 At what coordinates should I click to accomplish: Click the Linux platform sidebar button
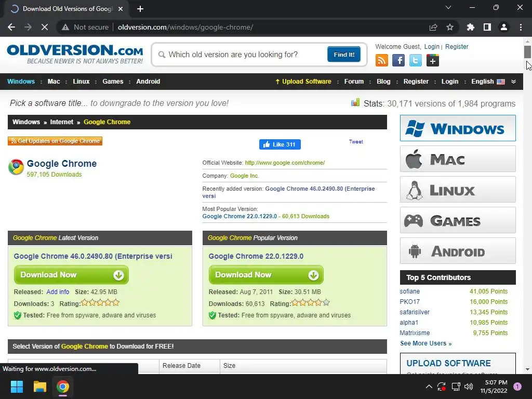tap(458, 189)
